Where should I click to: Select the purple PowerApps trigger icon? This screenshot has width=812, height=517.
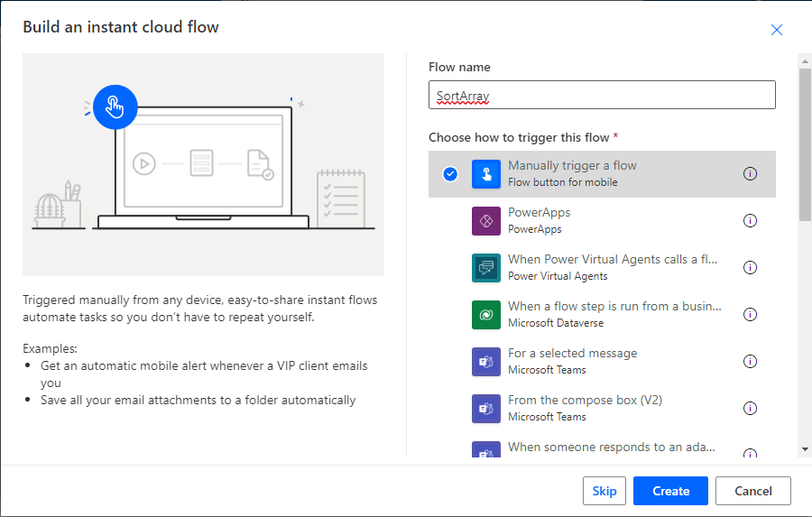point(485,221)
